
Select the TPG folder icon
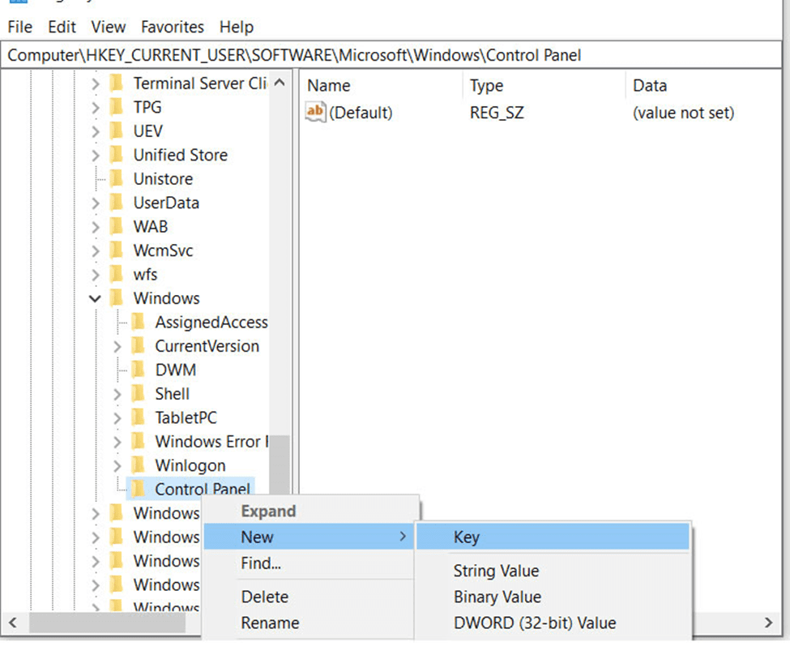117,107
